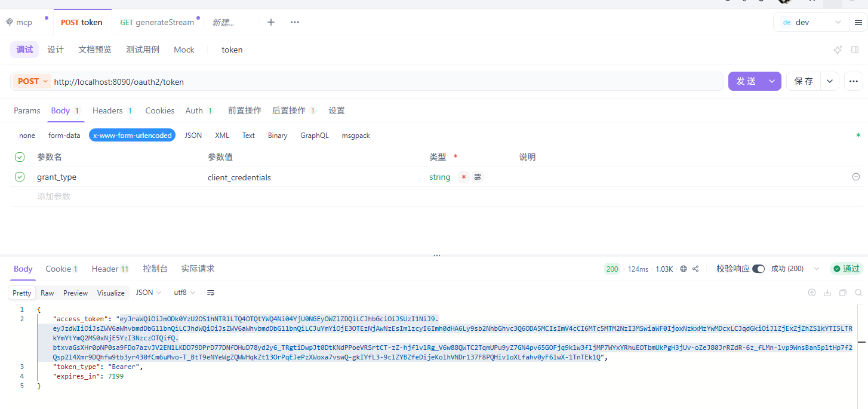Image resolution: width=868 pixels, height=409 pixels.
Task: Switch to the GET generateStream tab
Action: 157,22
